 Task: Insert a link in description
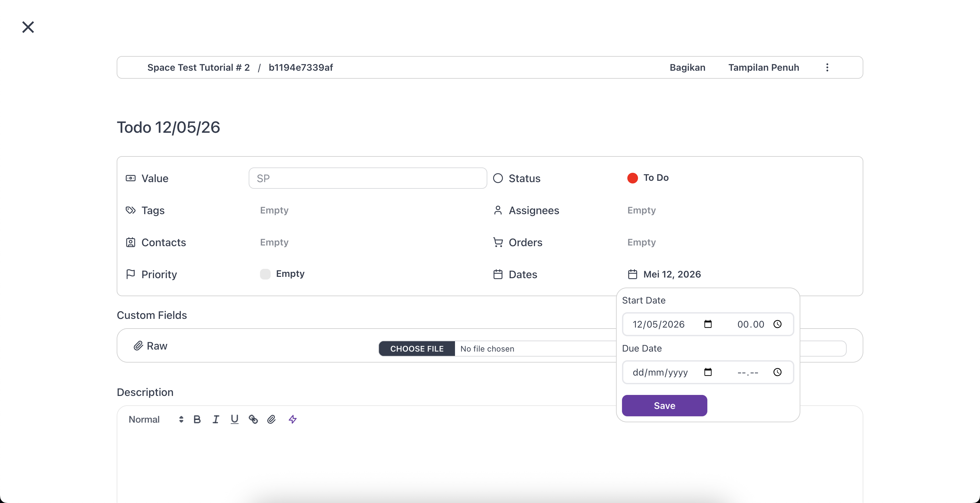point(253,419)
